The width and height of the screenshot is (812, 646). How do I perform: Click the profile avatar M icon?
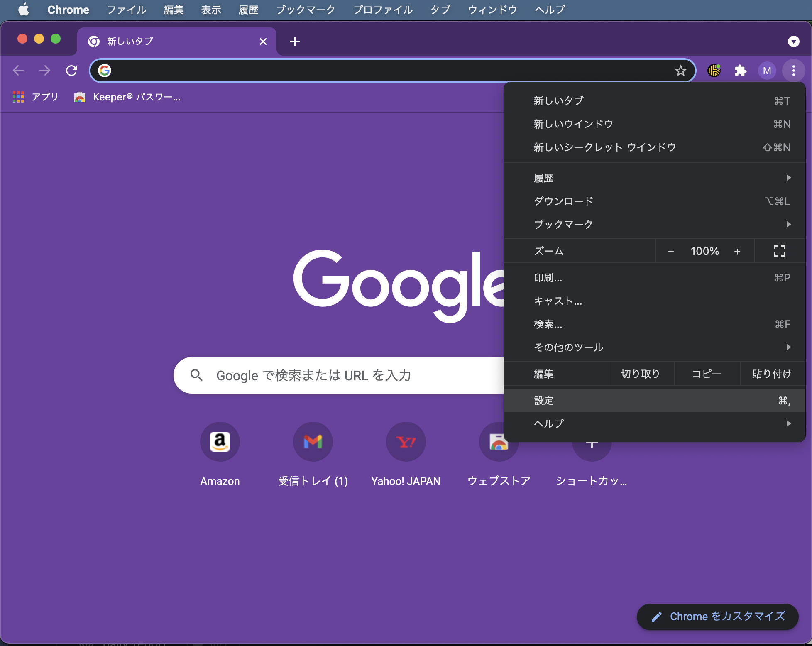point(767,71)
